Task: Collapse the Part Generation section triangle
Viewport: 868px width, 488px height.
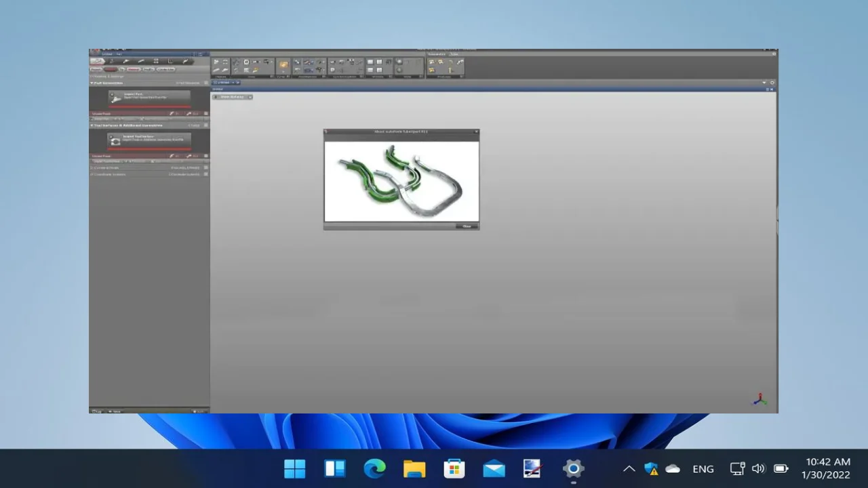Action: click(x=92, y=83)
